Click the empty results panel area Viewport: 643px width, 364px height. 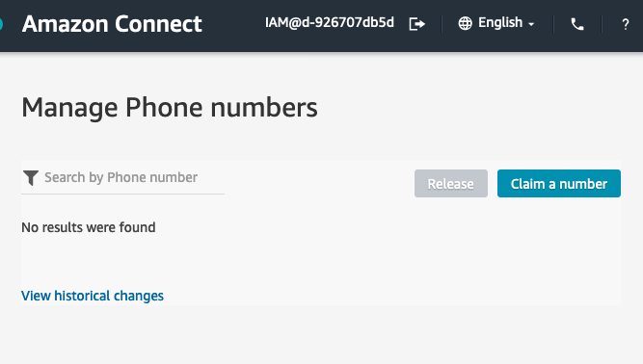click(369, 254)
